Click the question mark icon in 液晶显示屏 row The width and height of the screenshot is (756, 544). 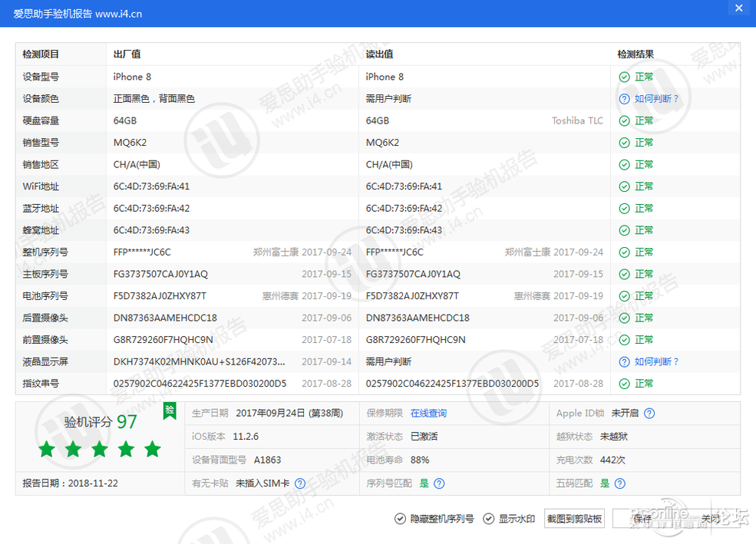point(625,362)
